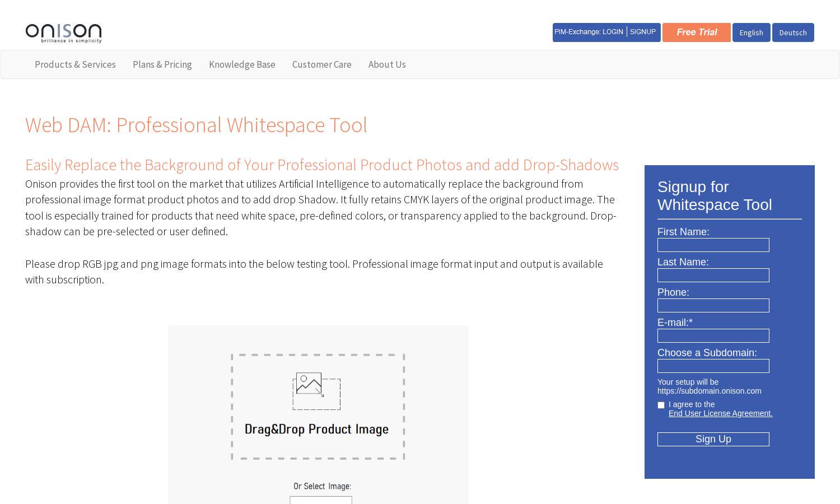Image resolution: width=840 pixels, height=504 pixels.
Task: Check the End User License Agreement checkbox
Action: click(x=661, y=405)
